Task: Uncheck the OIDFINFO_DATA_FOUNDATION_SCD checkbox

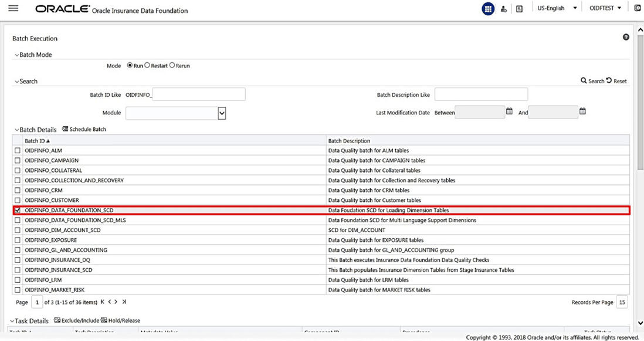Action: coord(17,210)
